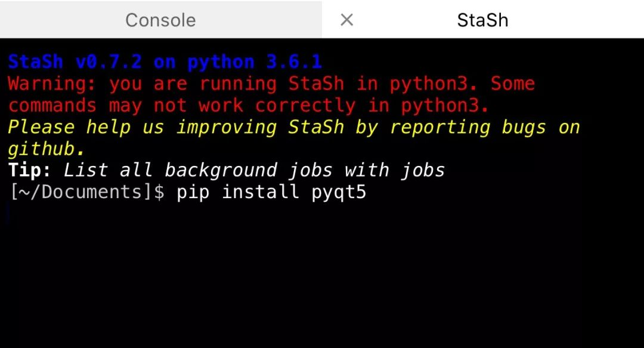This screenshot has height=348, width=644.
Task: Click the '[~/Documents]$' shell prompt
Action: pyautogui.click(x=86, y=192)
